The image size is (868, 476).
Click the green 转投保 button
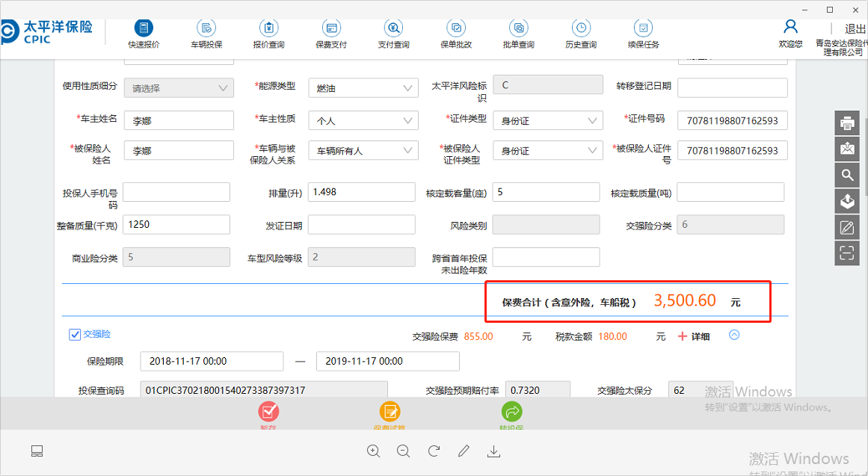click(511, 413)
